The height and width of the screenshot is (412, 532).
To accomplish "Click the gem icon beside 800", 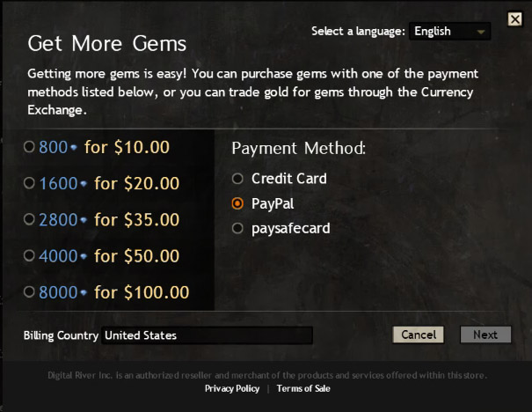I will coord(73,148).
